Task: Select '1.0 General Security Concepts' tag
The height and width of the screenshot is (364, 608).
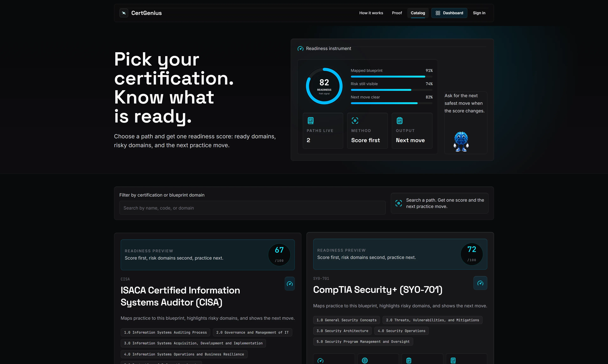Action: pos(346,320)
